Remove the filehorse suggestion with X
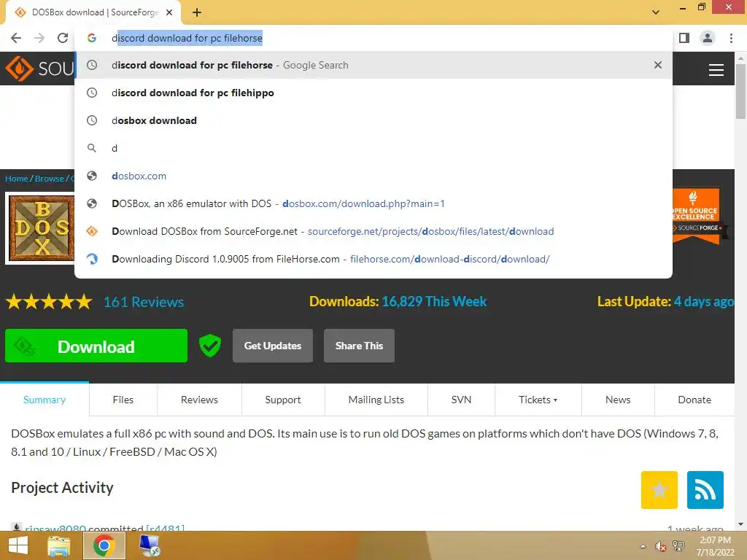The height and width of the screenshot is (560, 747). 658,65
